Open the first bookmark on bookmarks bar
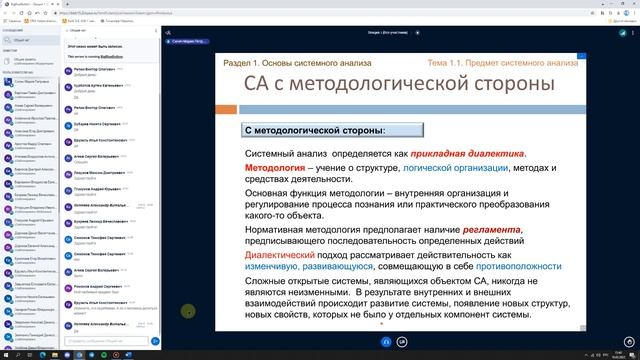Image resolution: width=640 pixels, height=360 pixels. (12, 21)
